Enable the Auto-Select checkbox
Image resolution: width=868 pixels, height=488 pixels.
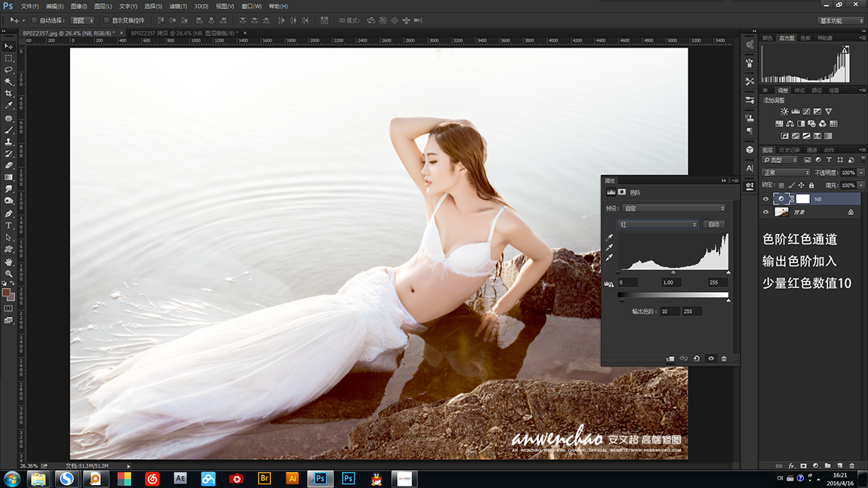point(34,20)
